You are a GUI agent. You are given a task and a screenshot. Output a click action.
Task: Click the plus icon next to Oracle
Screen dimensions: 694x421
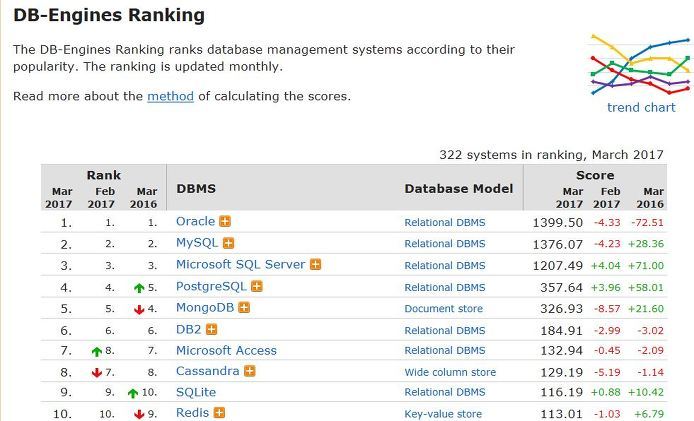click(x=225, y=221)
